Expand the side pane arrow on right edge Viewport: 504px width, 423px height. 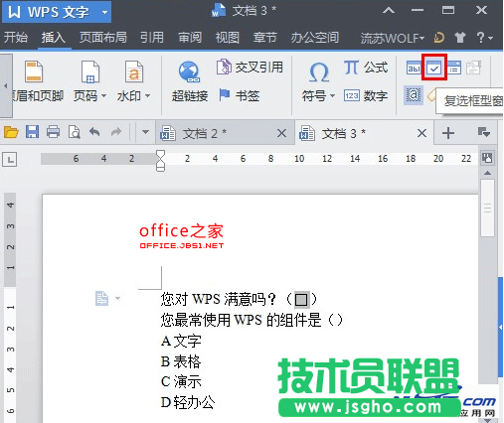pyautogui.click(x=500, y=327)
